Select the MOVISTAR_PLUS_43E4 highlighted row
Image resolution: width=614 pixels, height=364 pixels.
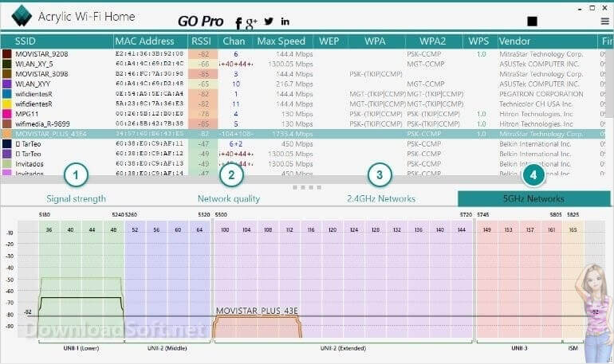click(x=304, y=134)
